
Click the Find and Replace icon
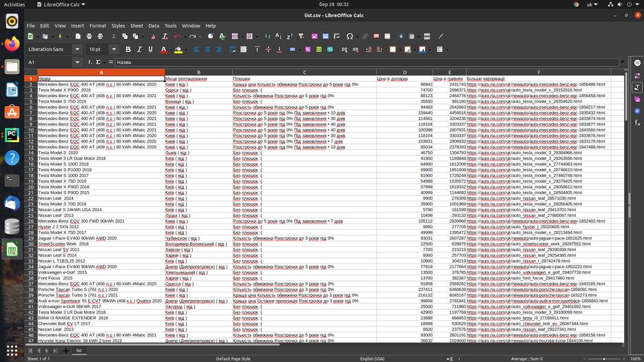[x=211, y=37]
